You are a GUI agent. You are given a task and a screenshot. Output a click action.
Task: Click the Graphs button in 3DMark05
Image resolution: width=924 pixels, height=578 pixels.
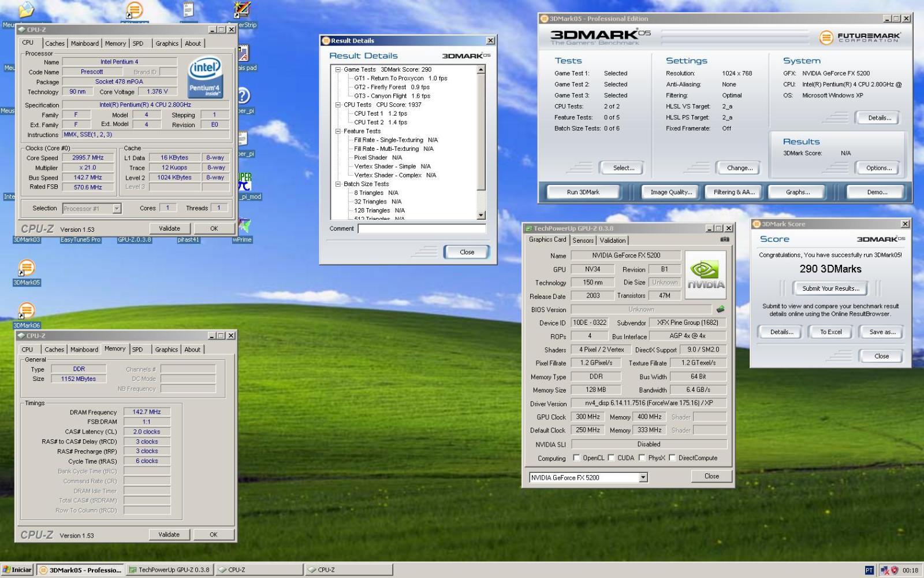(798, 192)
